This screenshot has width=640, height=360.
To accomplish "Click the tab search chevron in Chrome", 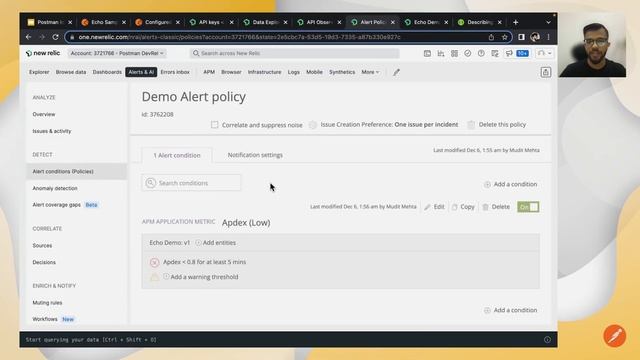I will pyautogui.click(x=548, y=22).
